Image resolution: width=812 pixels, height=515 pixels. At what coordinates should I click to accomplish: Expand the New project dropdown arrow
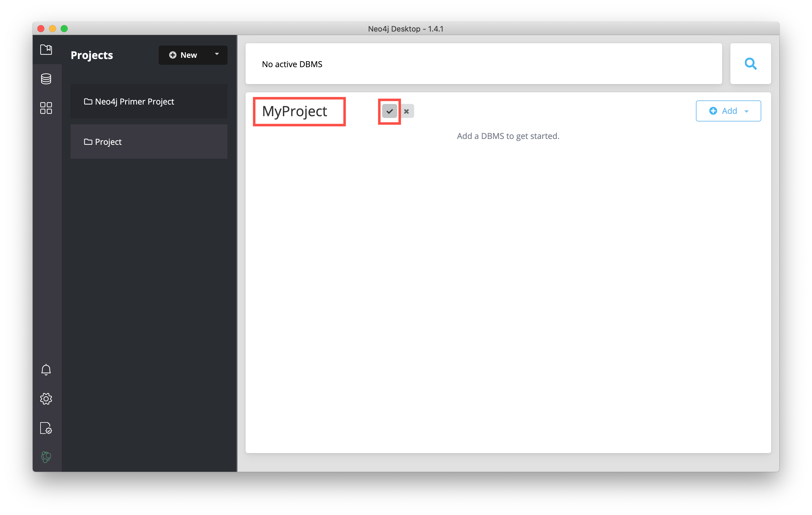[216, 55]
